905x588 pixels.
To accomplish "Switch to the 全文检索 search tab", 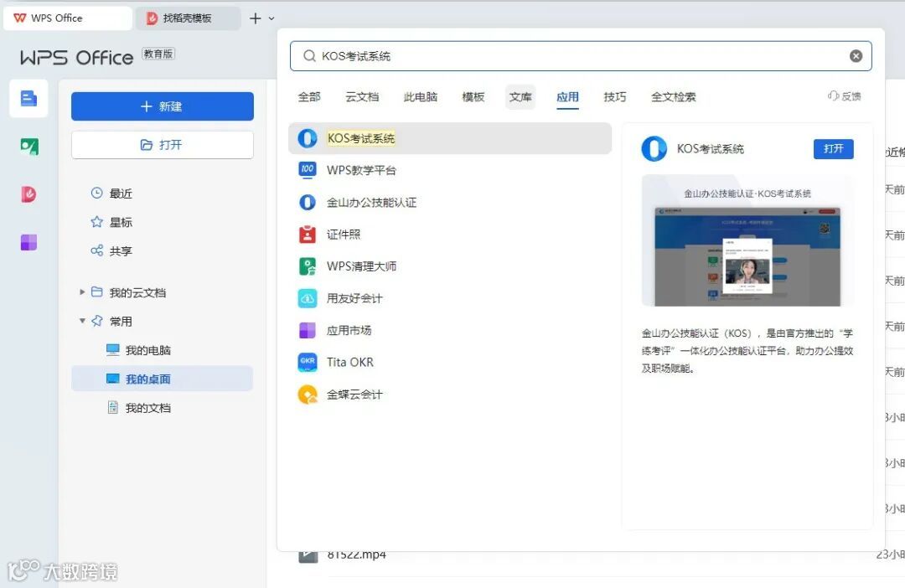I will tap(674, 97).
